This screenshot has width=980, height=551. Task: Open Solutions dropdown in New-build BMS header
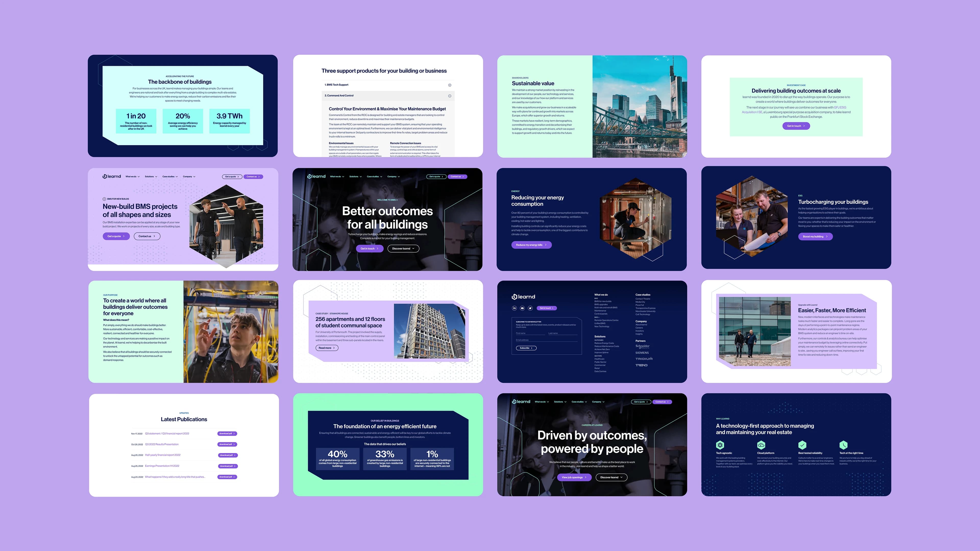[151, 177]
